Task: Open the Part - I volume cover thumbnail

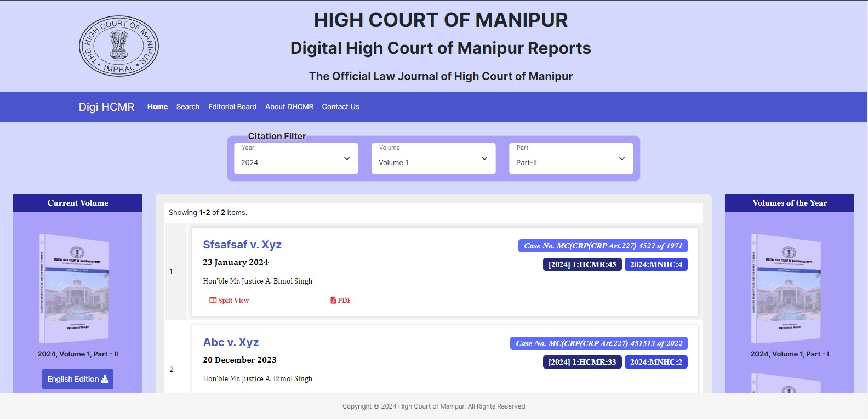Action: pos(786,289)
